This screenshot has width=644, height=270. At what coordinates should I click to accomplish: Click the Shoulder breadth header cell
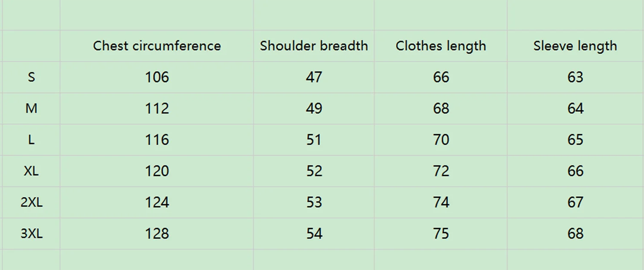click(x=314, y=46)
